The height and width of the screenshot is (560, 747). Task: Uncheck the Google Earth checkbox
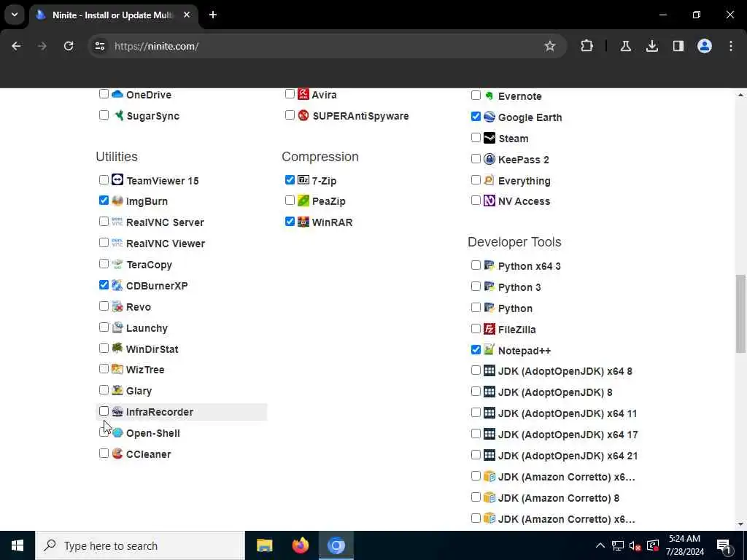pyautogui.click(x=476, y=116)
